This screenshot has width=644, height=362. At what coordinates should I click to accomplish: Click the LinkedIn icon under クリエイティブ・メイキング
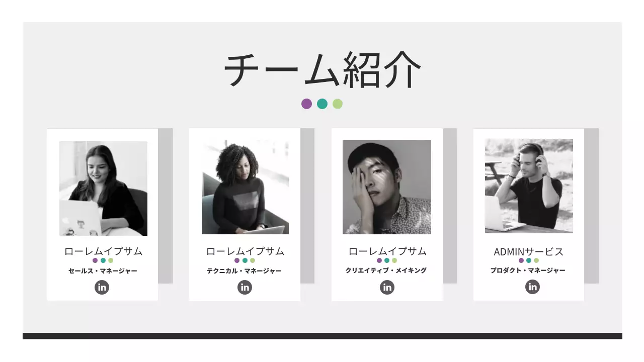pyautogui.click(x=387, y=288)
